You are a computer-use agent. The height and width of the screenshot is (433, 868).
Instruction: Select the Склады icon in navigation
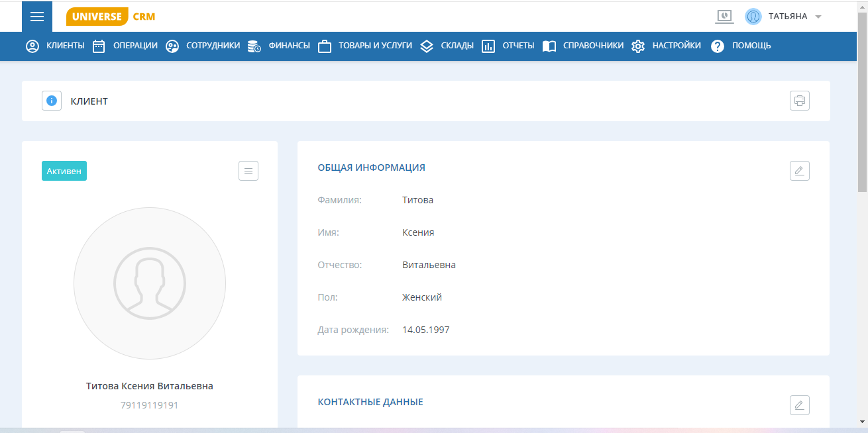(426, 46)
